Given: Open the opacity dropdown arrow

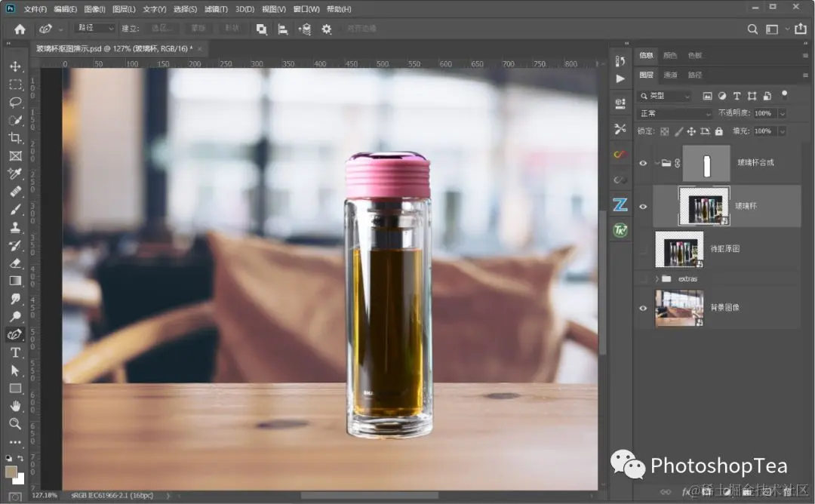Looking at the screenshot, I should click(783, 113).
